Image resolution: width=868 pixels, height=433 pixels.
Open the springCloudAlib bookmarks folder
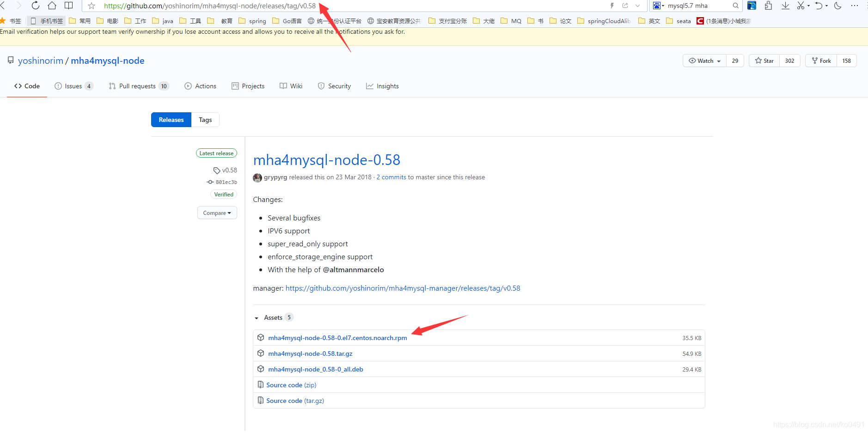tap(604, 21)
